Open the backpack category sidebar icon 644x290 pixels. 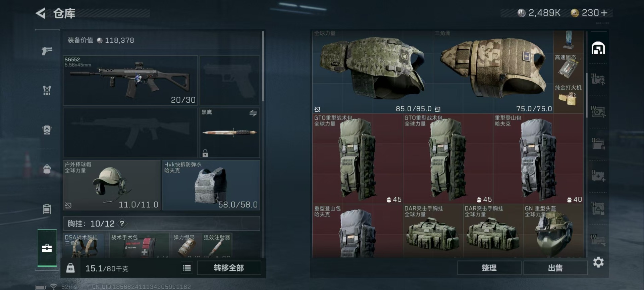point(47,169)
